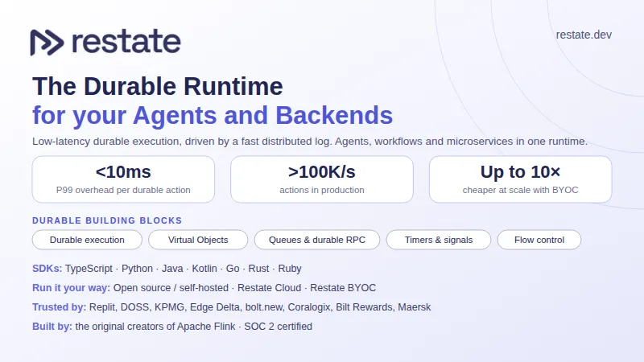This screenshot has height=362, width=644.
Task: Click 'Rust' in the SDKs list
Action: point(258,269)
